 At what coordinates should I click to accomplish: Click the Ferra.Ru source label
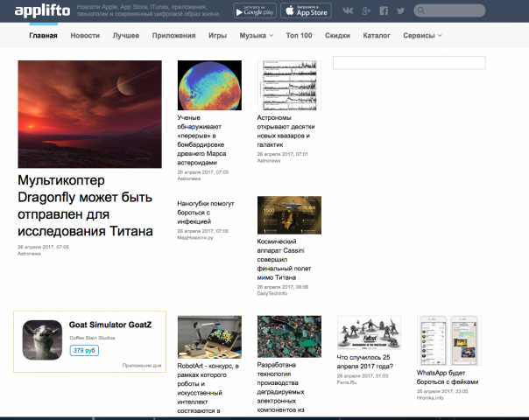[x=347, y=382]
